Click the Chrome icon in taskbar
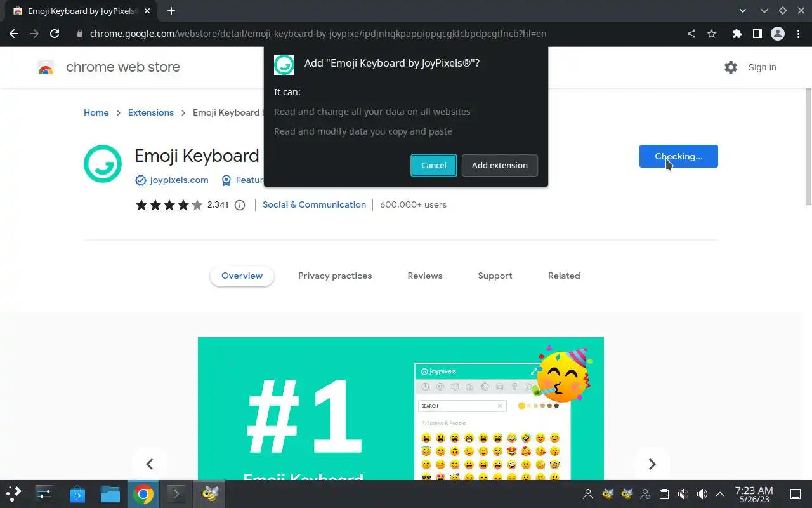Image resolution: width=812 pixels, height=508 pixels. (143, 494)
